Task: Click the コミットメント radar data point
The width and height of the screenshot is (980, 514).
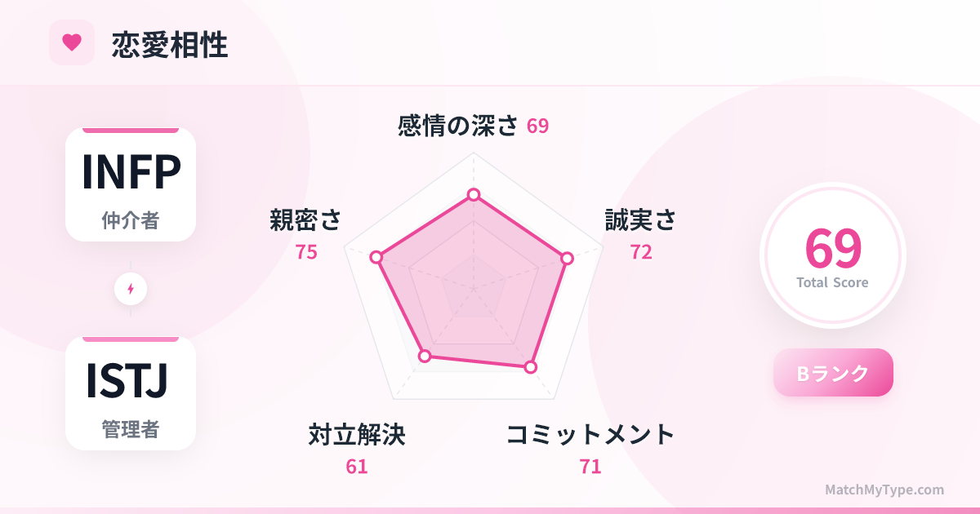Action: (531, 367)
